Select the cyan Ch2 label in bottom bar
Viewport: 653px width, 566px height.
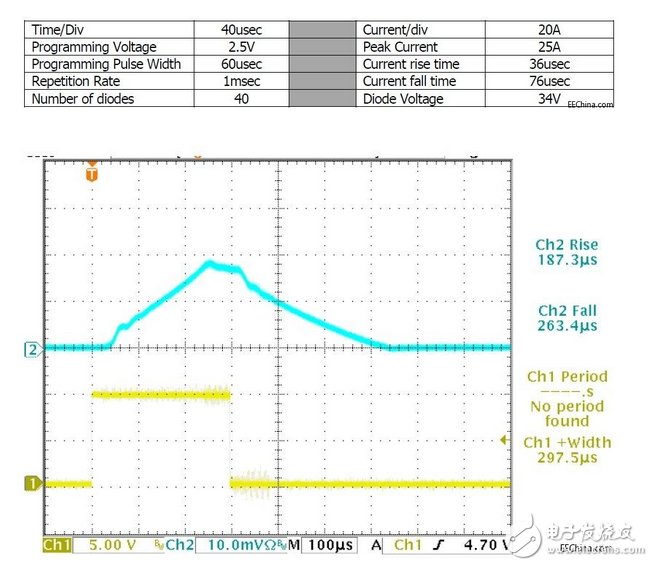coord(179,546)
